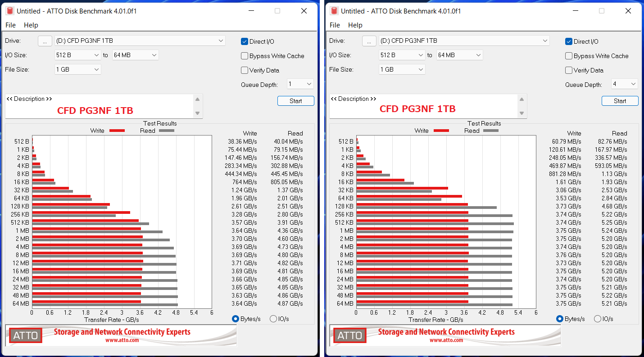
Task: Click red Write legend swatch in left window
Action: click(x=117, y=131)
